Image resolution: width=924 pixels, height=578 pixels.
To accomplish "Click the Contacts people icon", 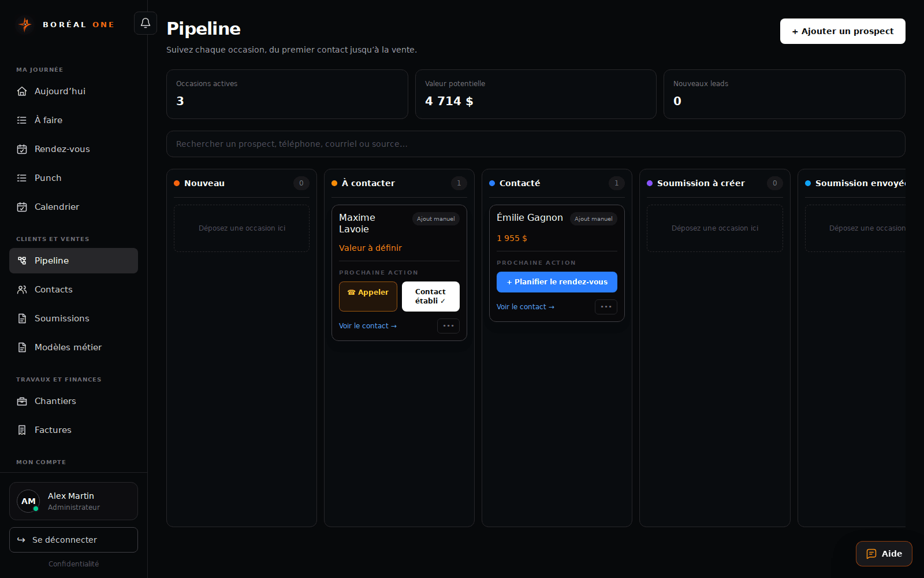I will tap(22, 290).
